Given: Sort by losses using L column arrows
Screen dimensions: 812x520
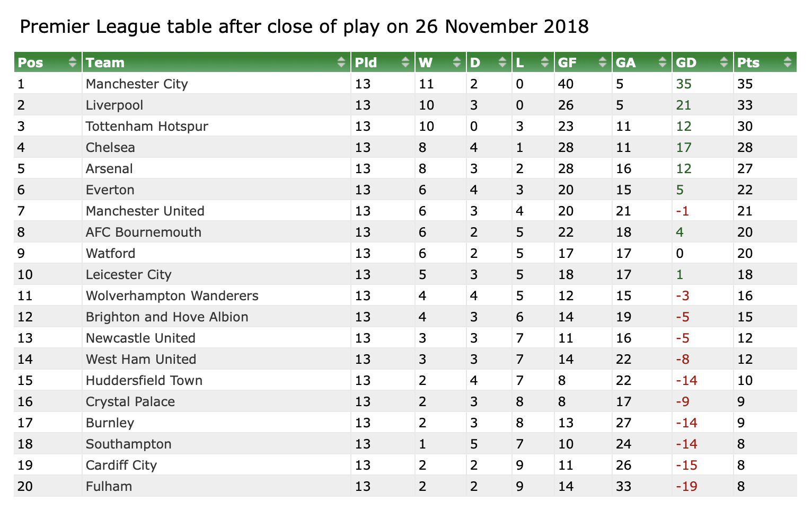Looking at the screenshot, I should [545, 62].
